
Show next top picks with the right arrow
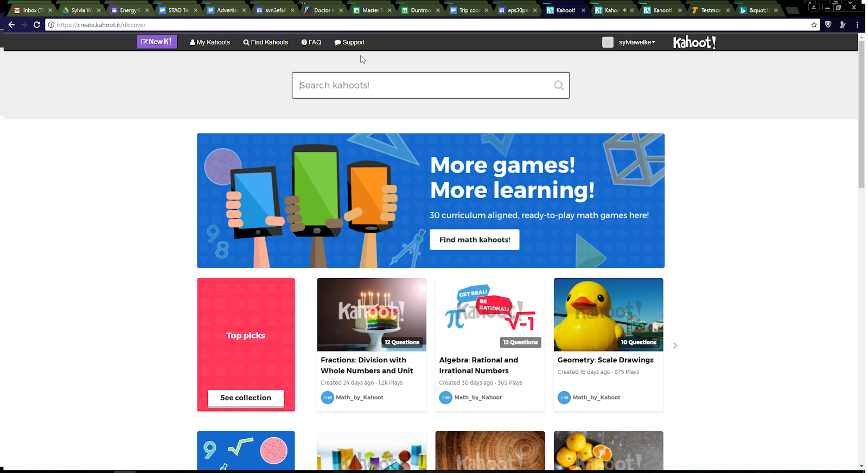675,346
